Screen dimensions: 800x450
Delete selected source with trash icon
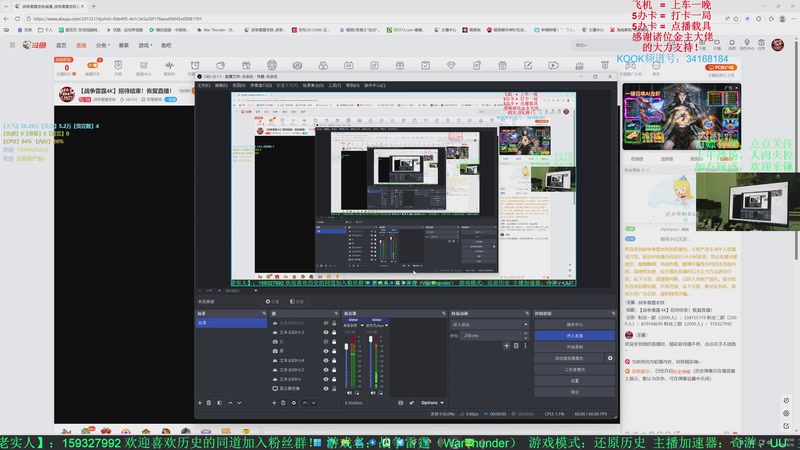[283, 403]
